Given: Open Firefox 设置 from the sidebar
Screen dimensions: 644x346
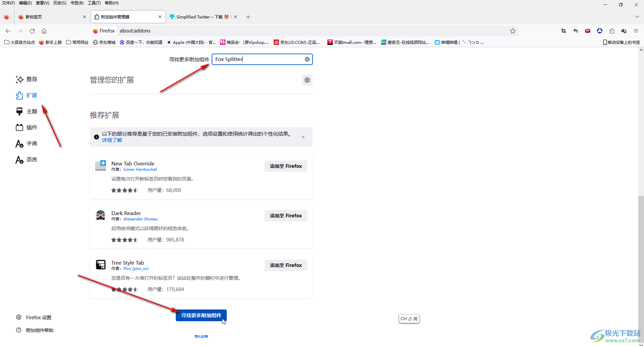Looking at the screenshot, I should pyautogui.click(x=34, y=318).
